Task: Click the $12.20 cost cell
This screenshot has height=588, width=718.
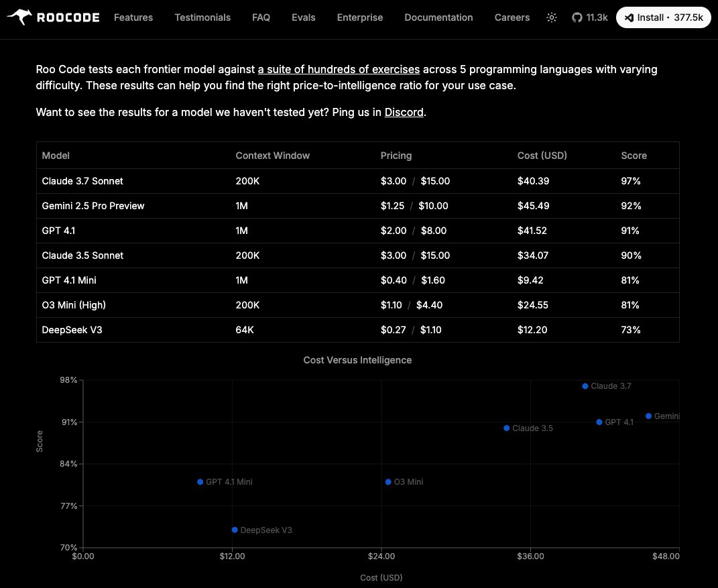Action: [532, 330]
